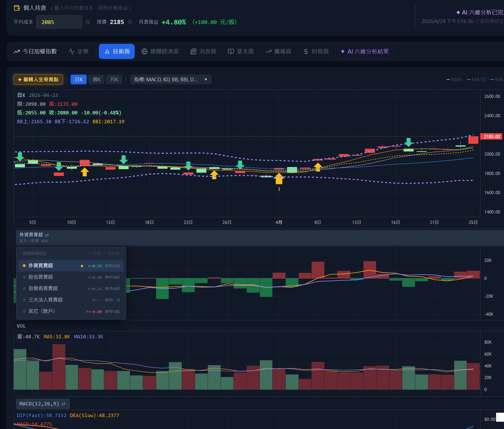The width and height of the screenshot is (504, 429).
Task: Collapse the 外資買賣超 selector header
Action: (x=260, y=238)
